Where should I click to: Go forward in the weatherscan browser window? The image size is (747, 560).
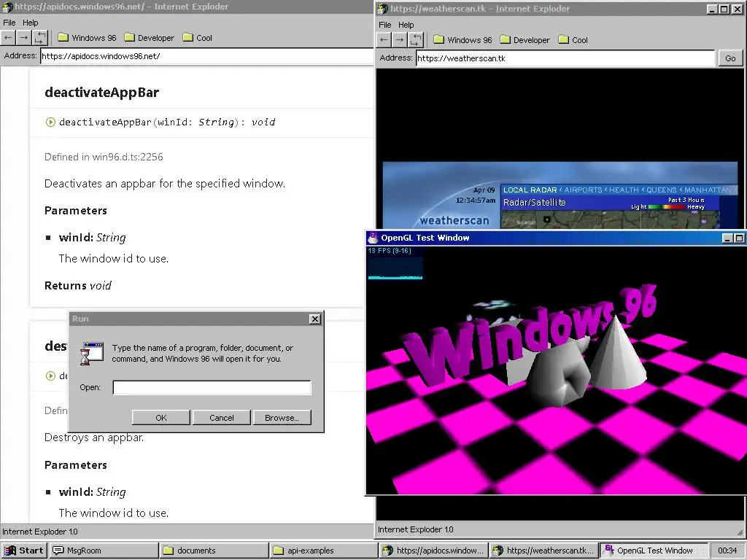(400, 40)
